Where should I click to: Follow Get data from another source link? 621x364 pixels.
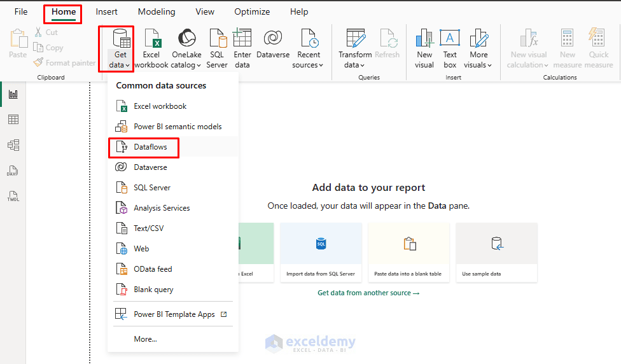pos(368,293)
